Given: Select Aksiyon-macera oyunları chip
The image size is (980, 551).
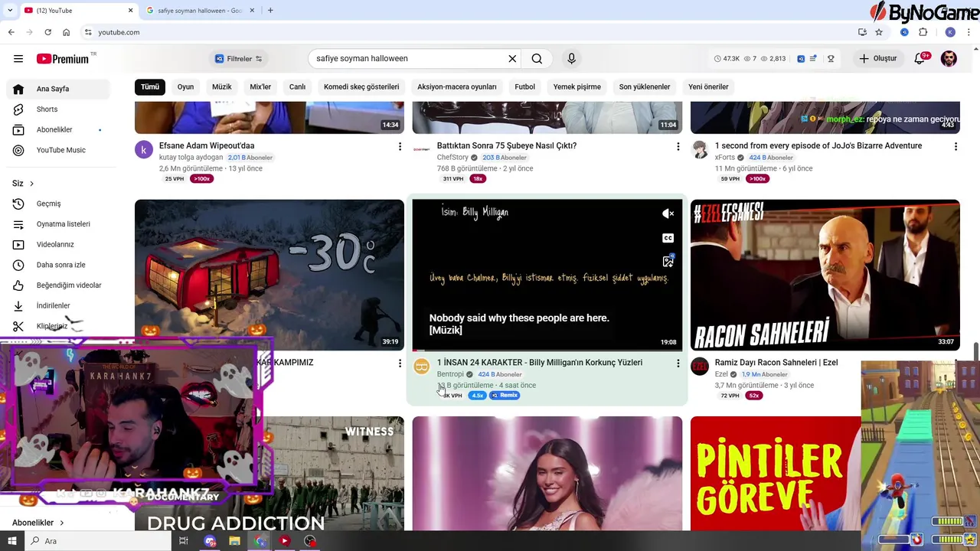Looking at the screenshot, I should (x=457, y=86).
